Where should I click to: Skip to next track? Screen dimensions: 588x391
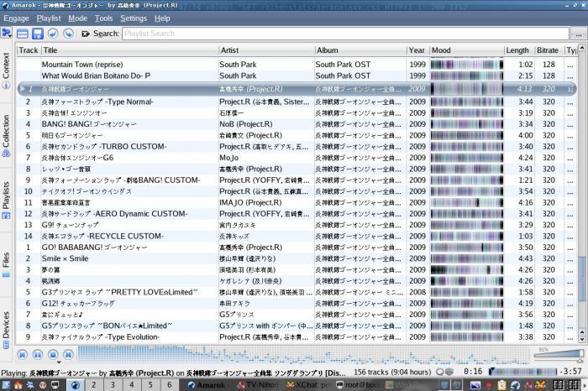tap(68, 354)
